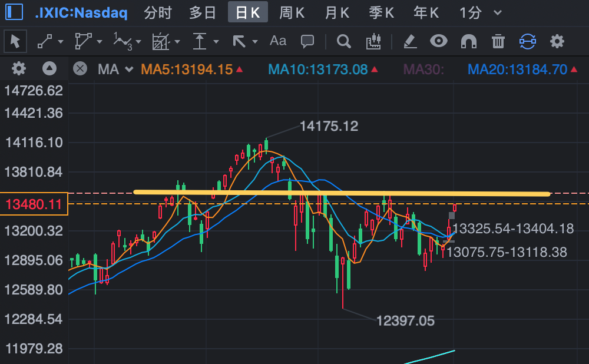Activate the magnifier zoom tool
This screenshot has height=364, width=589.
tap(344, 41)
